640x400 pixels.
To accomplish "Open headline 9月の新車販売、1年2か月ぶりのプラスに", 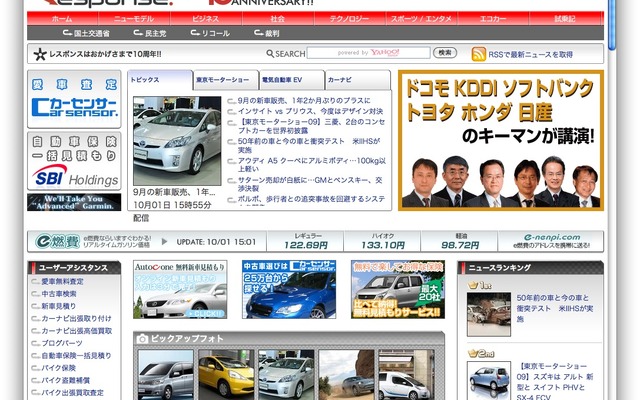I will tap(304, 100).
